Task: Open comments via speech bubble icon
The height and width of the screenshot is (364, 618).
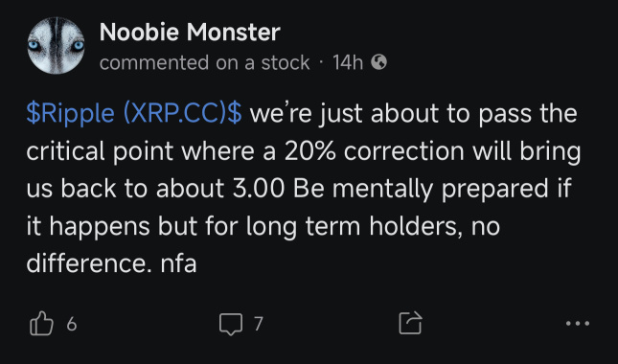Action: pos(231,324)
